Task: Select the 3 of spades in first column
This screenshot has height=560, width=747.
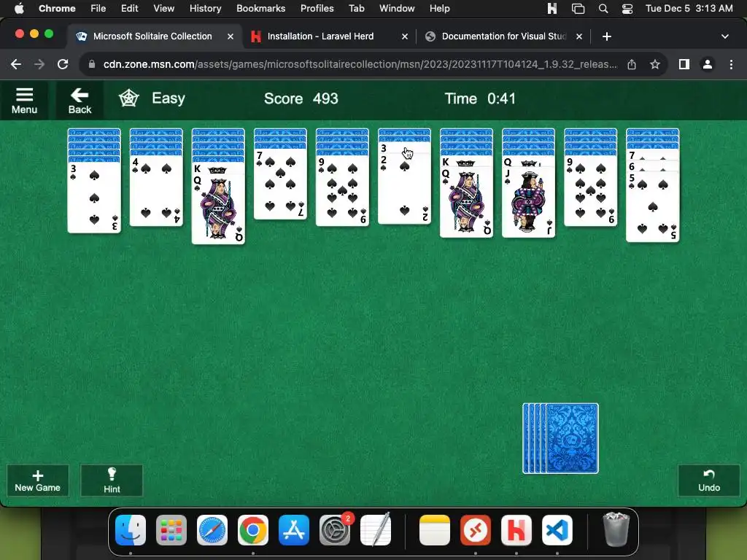Action: [94, 198]
